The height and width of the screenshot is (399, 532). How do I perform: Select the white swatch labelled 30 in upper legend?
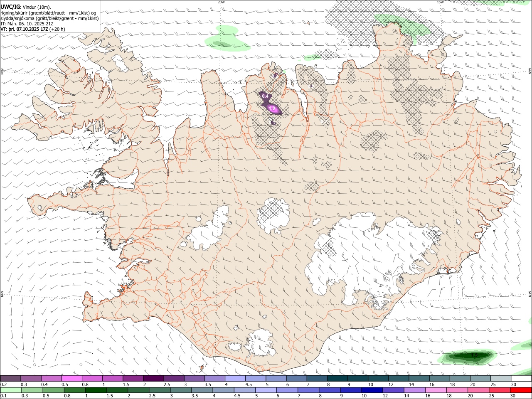(x=521, y=379)
